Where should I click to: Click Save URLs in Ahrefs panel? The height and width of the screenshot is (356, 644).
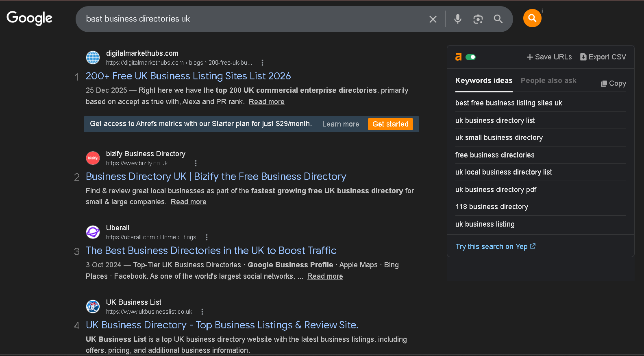549,57
